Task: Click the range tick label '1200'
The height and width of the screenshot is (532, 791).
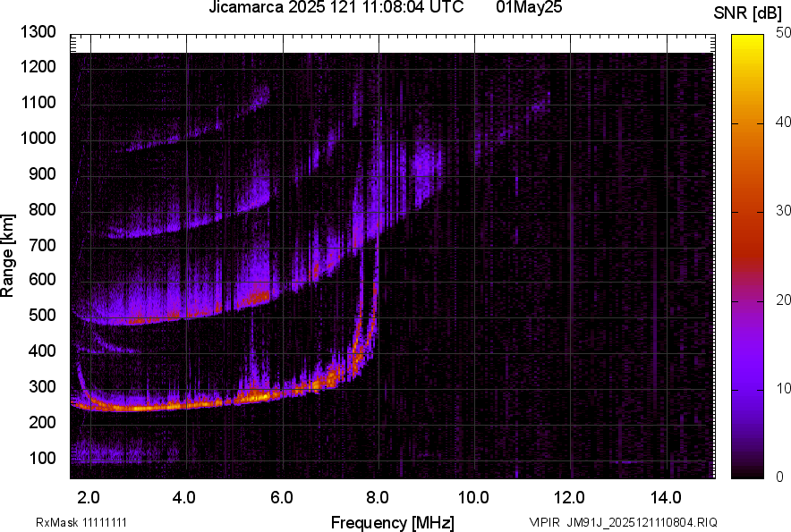Action: coord(38,66)
